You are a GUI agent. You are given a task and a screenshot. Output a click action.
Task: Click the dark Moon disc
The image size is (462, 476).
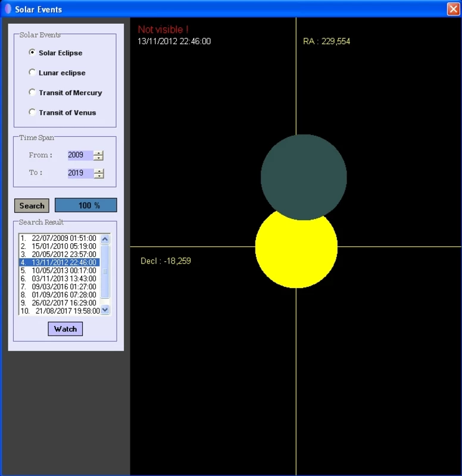[x=304, y=177]
